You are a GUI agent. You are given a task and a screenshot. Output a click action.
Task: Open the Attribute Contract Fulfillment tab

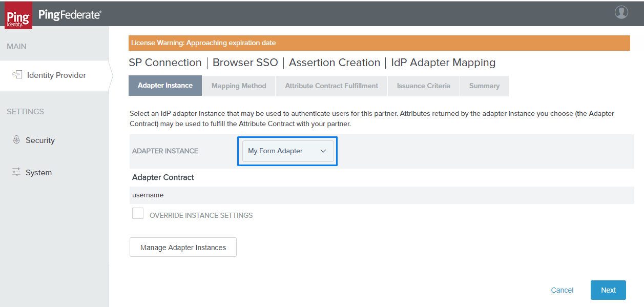(331, 86)
